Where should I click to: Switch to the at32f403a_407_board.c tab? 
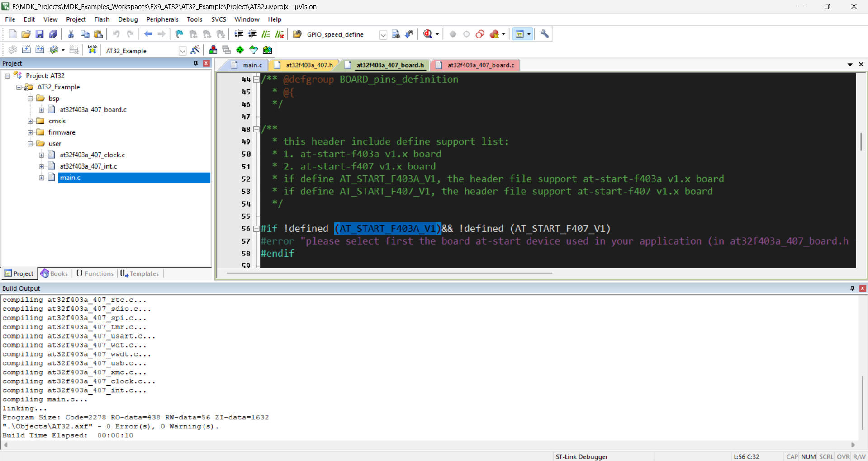pos(476,65)
